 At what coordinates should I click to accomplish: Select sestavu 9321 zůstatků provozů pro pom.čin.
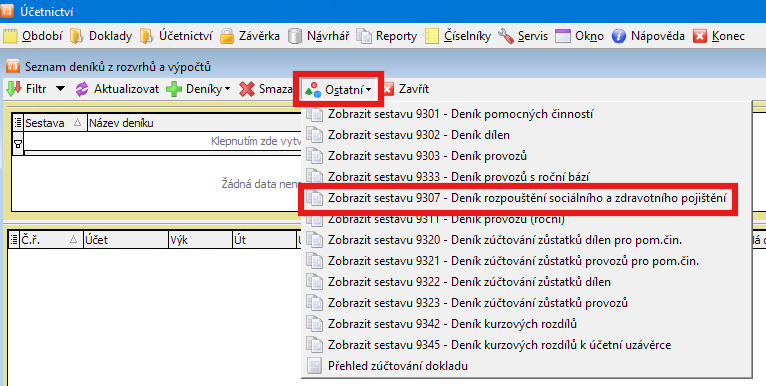point(527,261)
